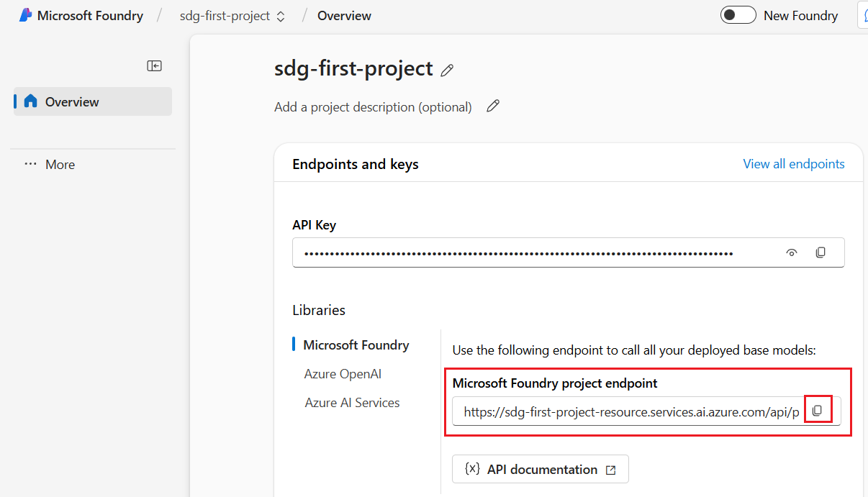The width and height of the screenshot is (868, 497).
Task: Open View all endpoints
Action: pyautogui.click(x=794, y=163)
